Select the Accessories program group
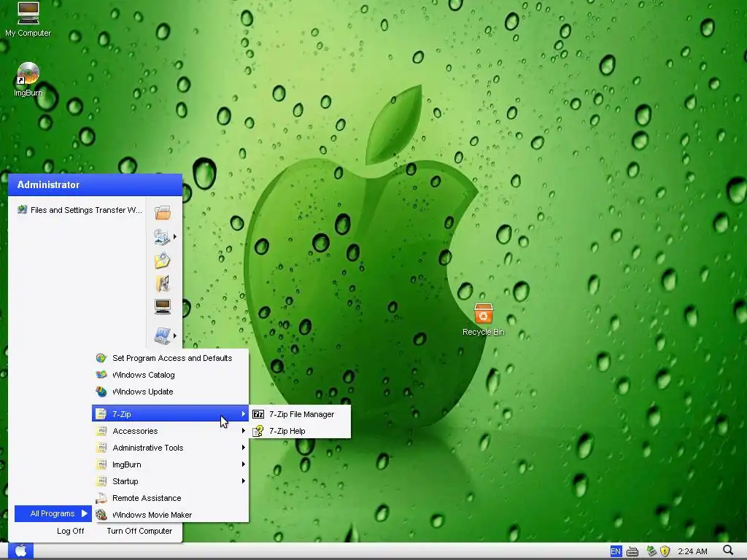Viewport: 747px width, 560px height. (x=170, y=431)
